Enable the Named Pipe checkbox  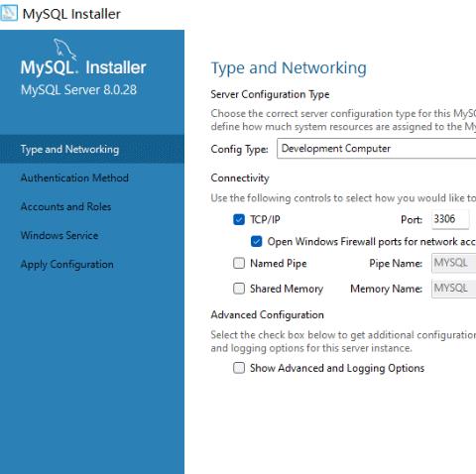pos(239,264)
